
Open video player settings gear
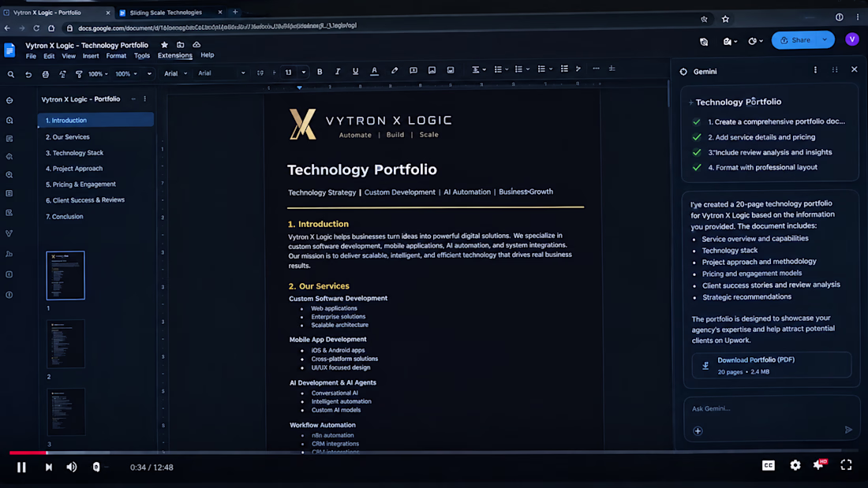(x=795, y=466)
